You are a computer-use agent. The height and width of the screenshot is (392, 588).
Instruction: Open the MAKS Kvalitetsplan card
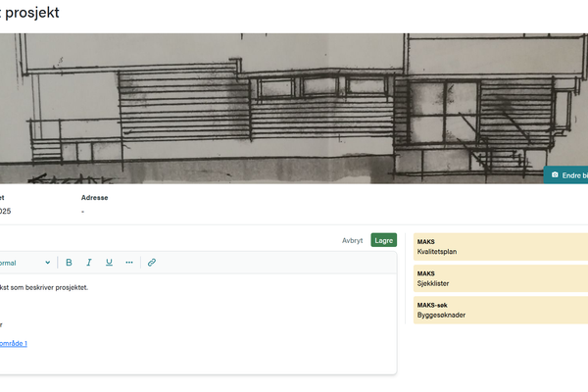coord(501,247)
